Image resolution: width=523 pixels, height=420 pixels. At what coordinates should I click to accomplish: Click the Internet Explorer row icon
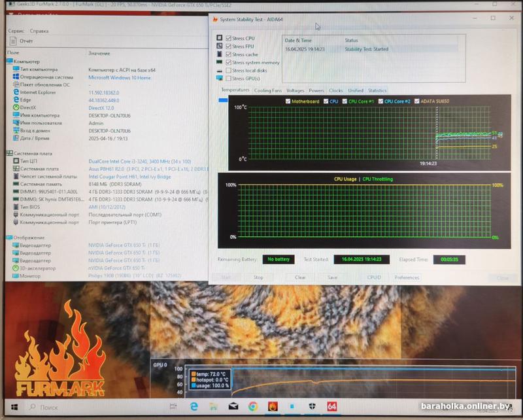pyautogui.click(x=16, y=92)
